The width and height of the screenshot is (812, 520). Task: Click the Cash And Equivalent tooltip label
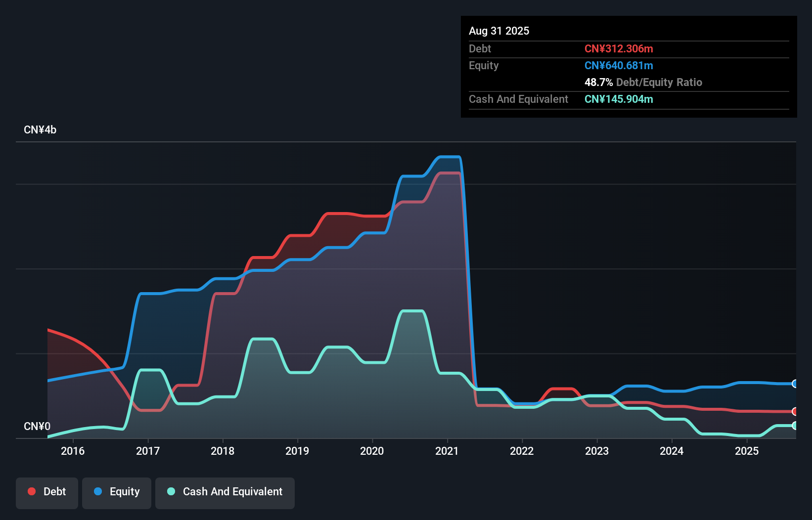pyautogui.click(x=518, y=99)
